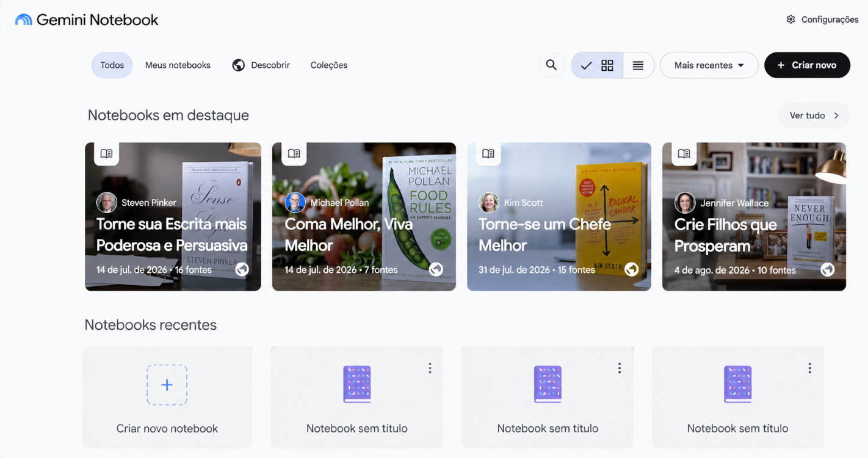
Task: Select the Descobrir tab
Action: [x=261, y=65]
